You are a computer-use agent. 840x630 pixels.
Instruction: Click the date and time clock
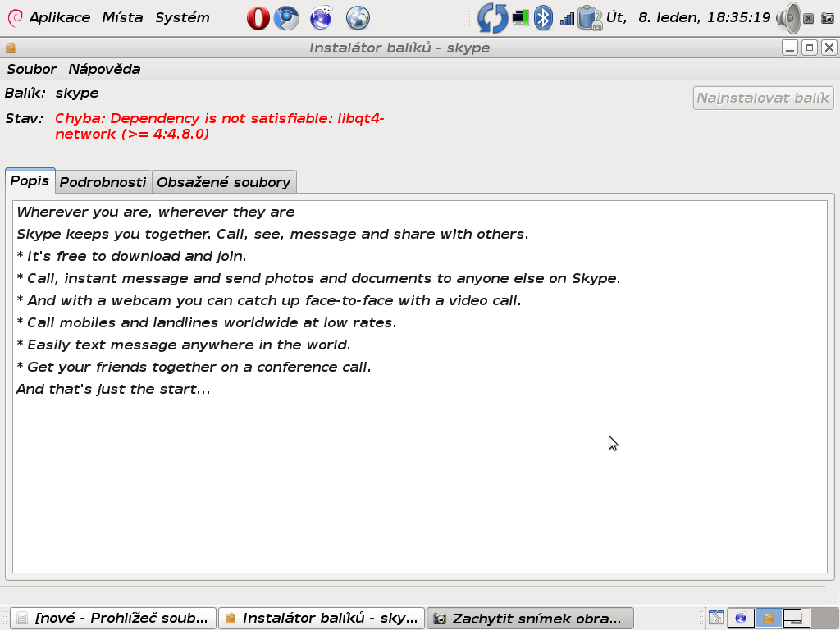click(x=688, y=18)
